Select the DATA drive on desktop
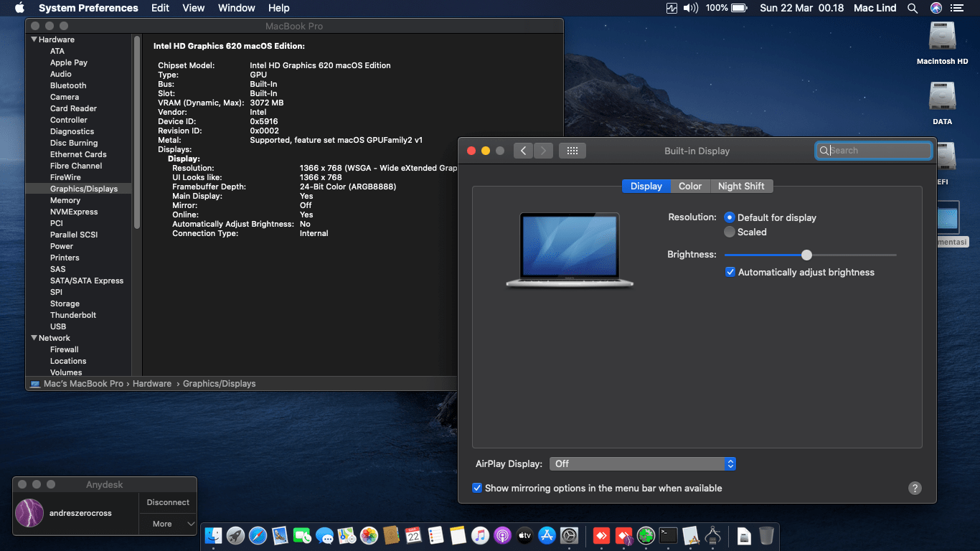The width and height of the screenshot is (980, 551). tap(942, 103)
